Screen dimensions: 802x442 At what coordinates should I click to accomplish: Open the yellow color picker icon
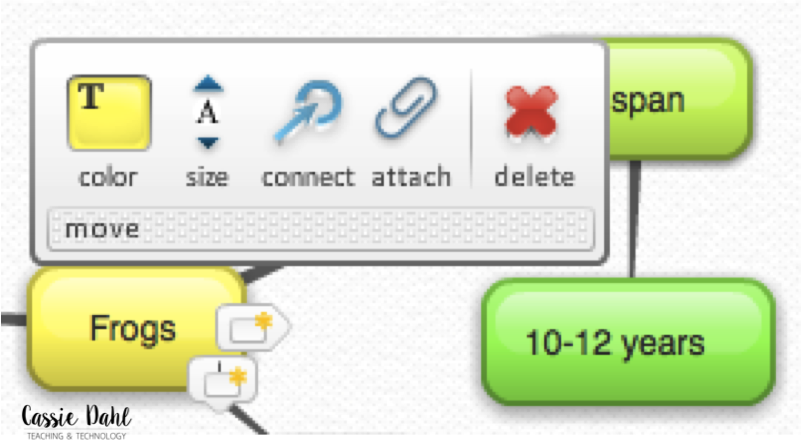click(x=109, y=113)
